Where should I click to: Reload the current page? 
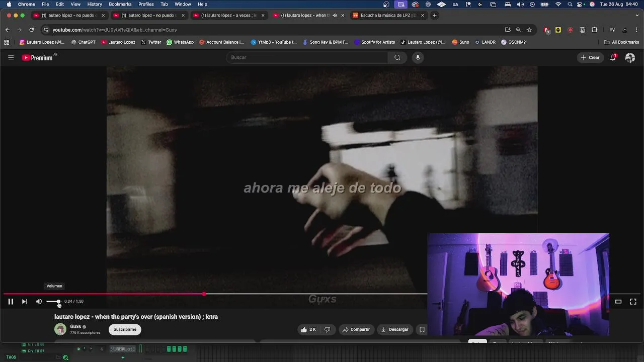pyautogui.click(x=31, y=30)
